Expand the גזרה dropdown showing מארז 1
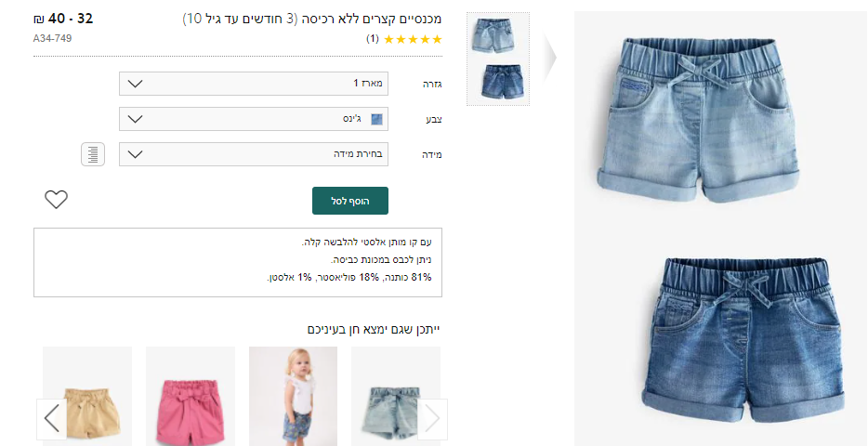Viewport: 868px width, 446px height. pos(254,84)
